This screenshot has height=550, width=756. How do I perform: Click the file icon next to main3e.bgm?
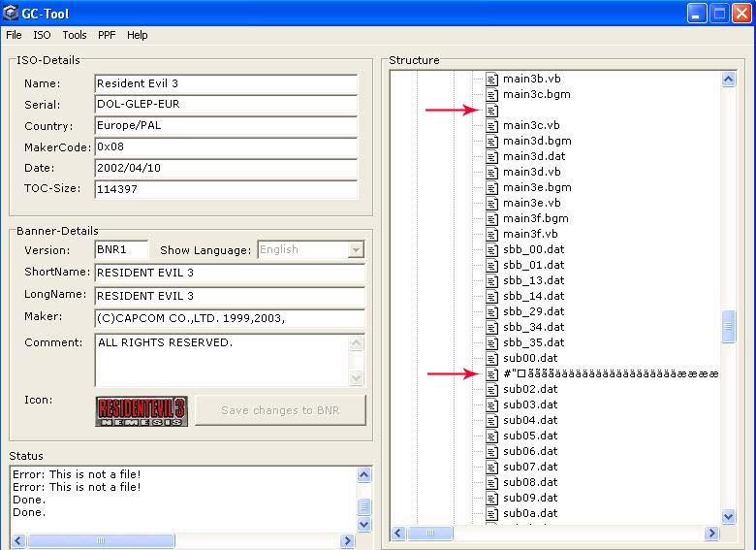(x=491, y=187)
